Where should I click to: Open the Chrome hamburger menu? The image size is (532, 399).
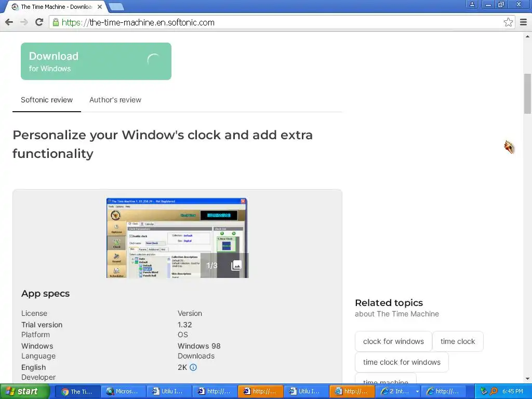coord(524,22)
